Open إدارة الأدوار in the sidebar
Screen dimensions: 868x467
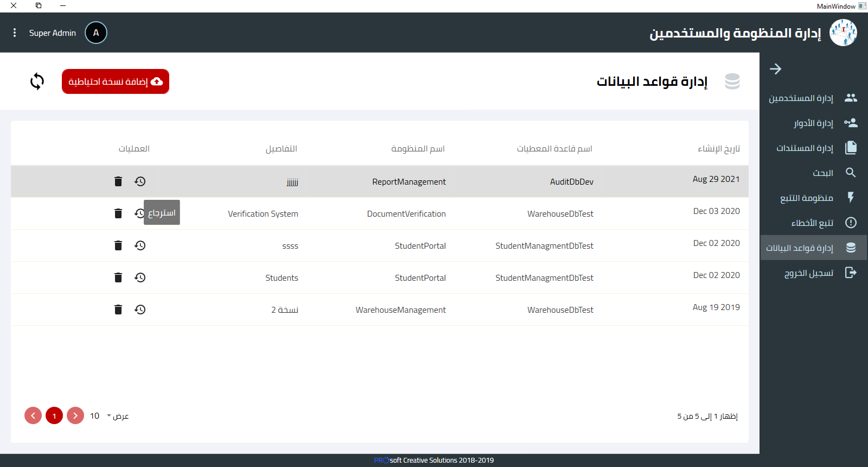pyautogui.click(x=813, y=123)
